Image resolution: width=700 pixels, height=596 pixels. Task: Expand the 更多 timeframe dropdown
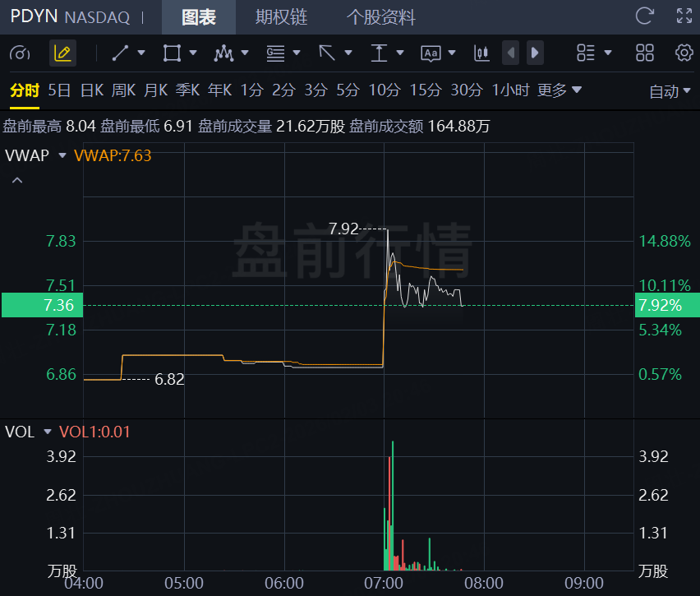(x=560, y=90)
